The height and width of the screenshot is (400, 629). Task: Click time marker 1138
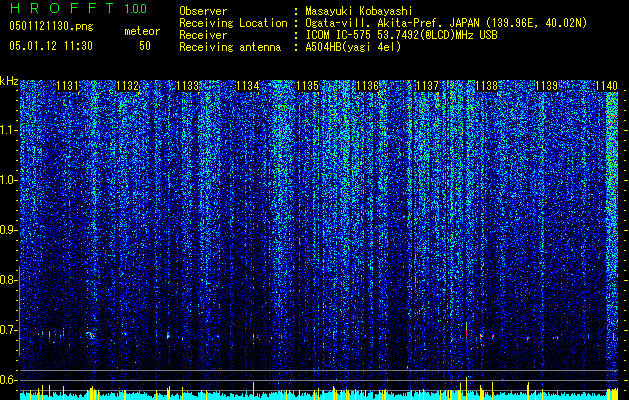point(487,86)
